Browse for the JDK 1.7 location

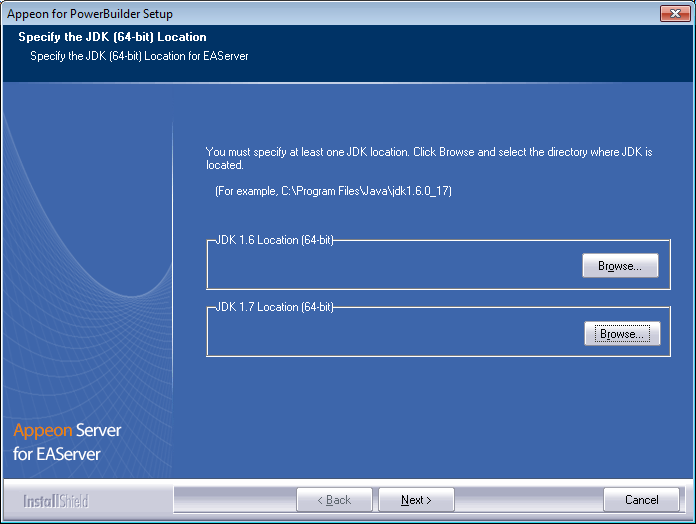[x=622, y=334]
